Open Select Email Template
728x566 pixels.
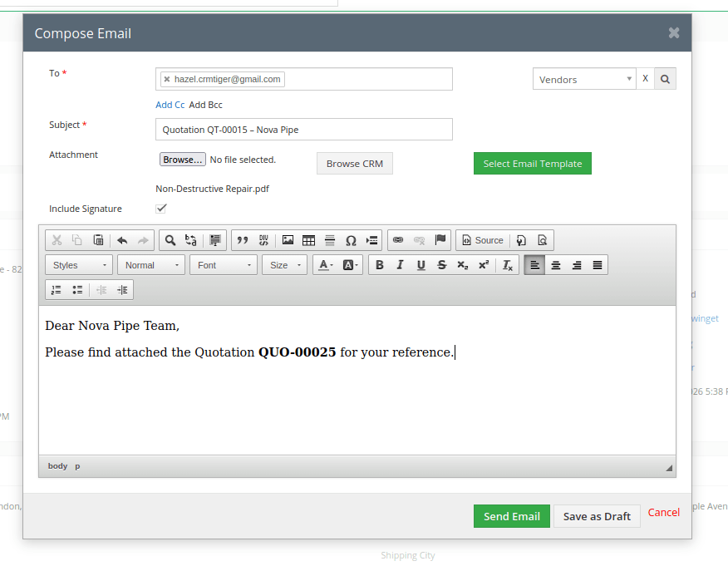coord(533,164)
